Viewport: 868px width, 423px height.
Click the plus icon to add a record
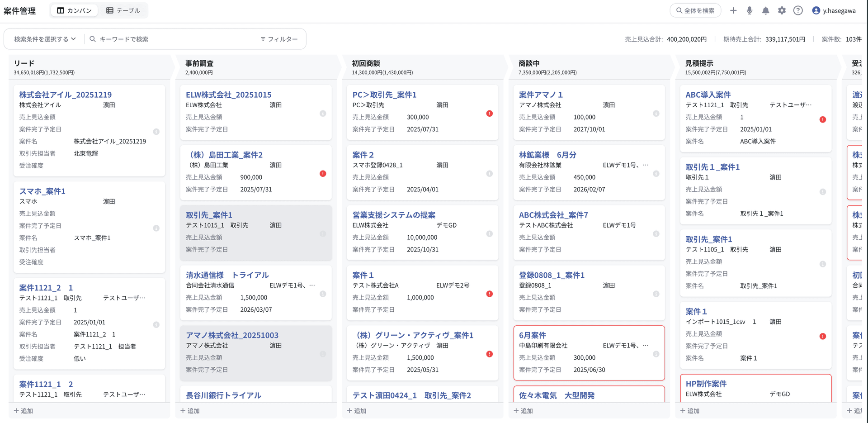(x=733, y=10)
